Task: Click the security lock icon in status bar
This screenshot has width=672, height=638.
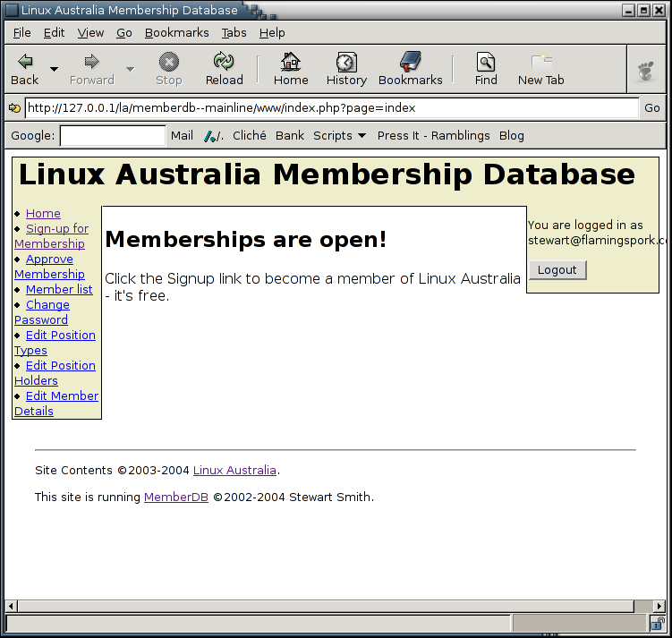Action: 657,624
